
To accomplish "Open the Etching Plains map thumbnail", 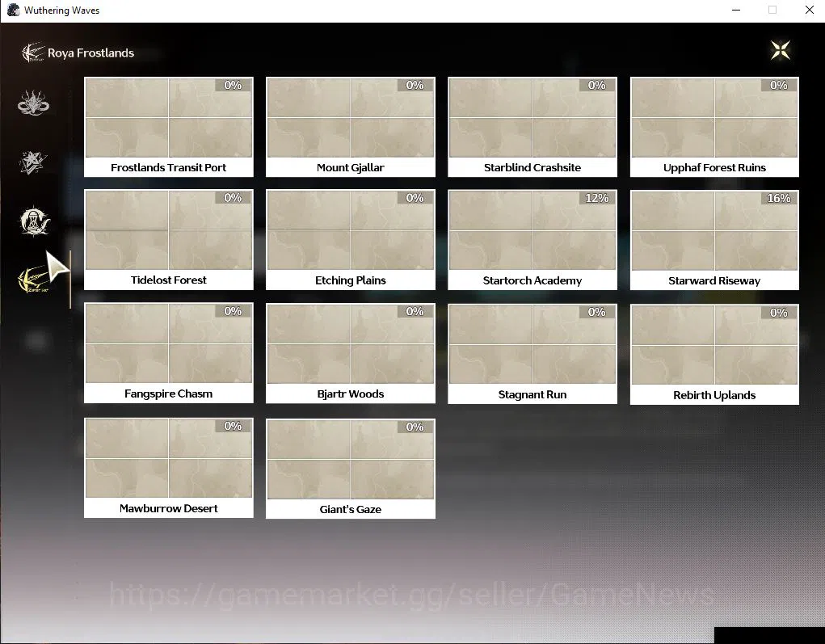I will coord(351,230).
